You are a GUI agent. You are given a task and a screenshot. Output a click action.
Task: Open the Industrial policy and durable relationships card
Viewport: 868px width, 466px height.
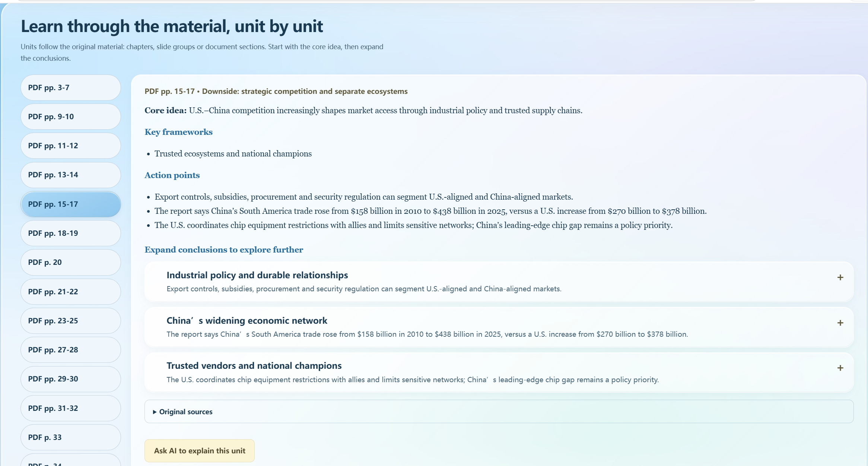coord(499,282)
